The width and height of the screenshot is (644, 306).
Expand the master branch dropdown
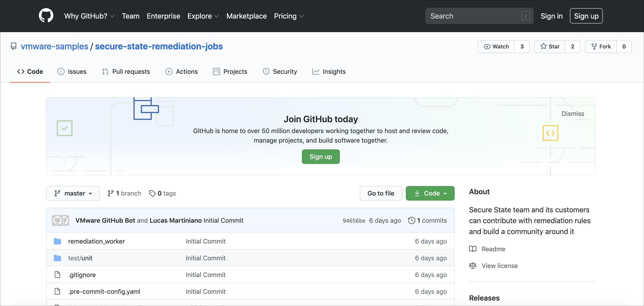coord(73,193)
